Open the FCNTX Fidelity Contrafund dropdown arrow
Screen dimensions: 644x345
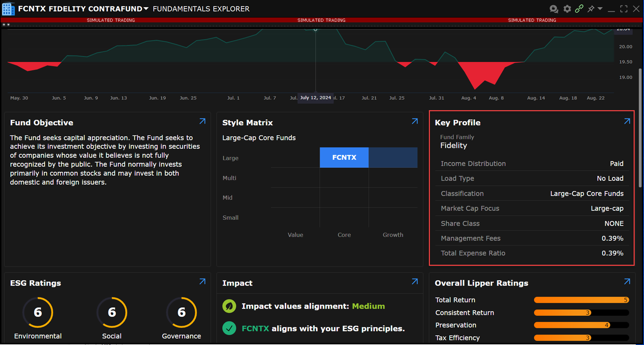(146, 9)
